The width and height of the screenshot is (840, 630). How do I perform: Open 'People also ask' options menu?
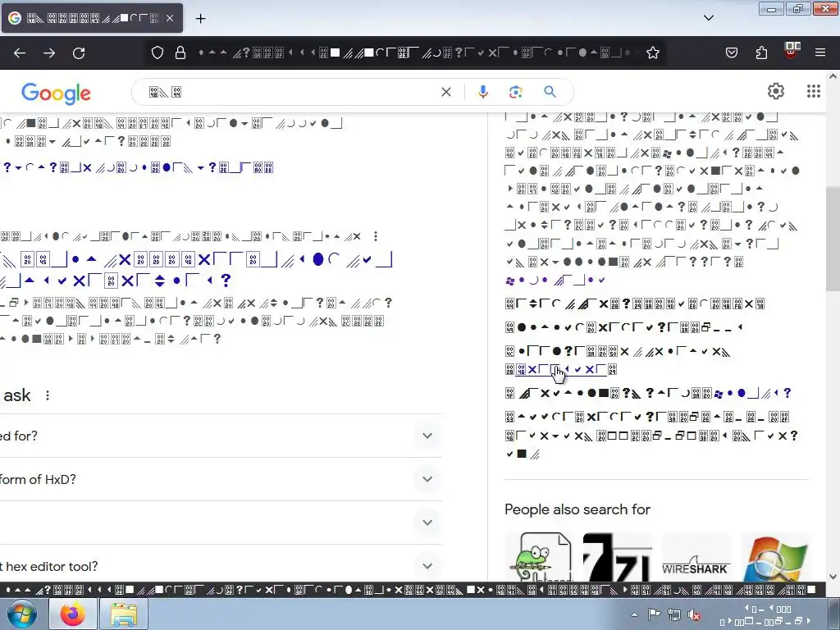point(48,395)
